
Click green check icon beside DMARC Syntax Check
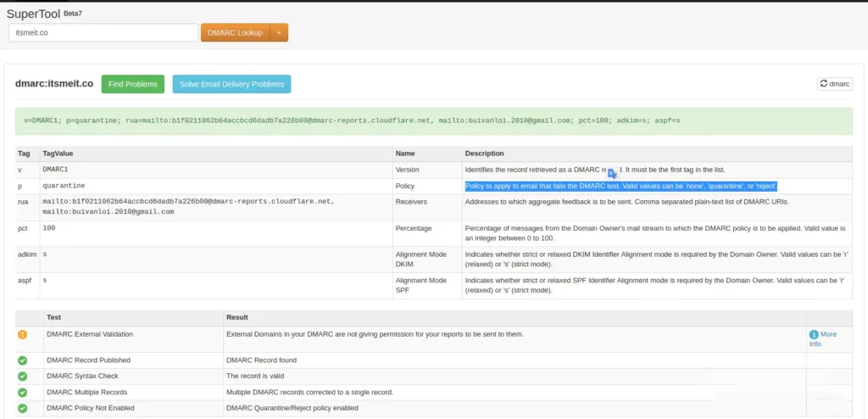pyautogui.click(x=23, y=377)
